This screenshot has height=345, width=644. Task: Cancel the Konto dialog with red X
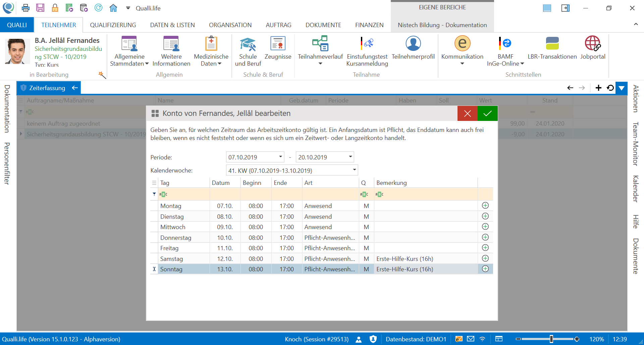click(x=467, y=114)
